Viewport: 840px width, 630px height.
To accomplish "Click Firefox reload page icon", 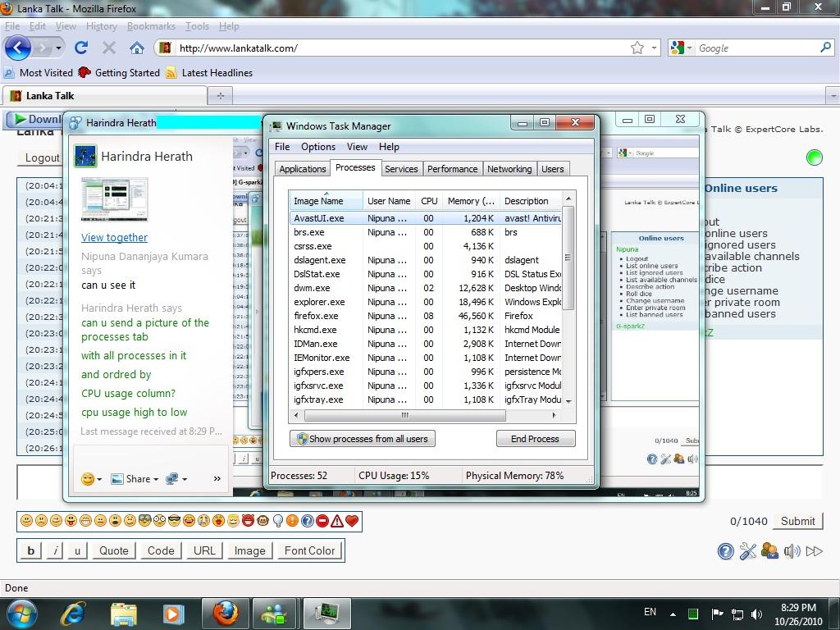I will point(81,48).
